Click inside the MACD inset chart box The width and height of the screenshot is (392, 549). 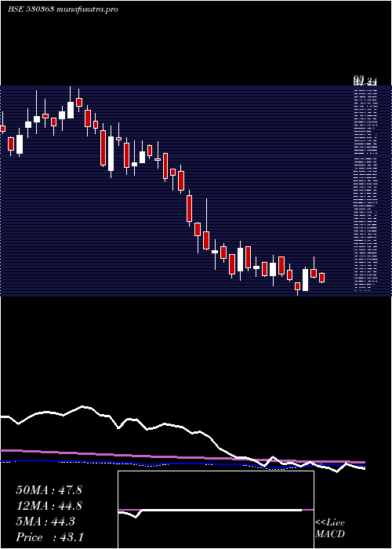216,510
